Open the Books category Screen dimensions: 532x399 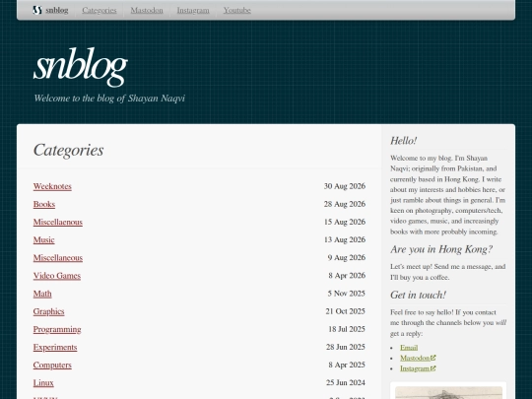pos(44,204)
